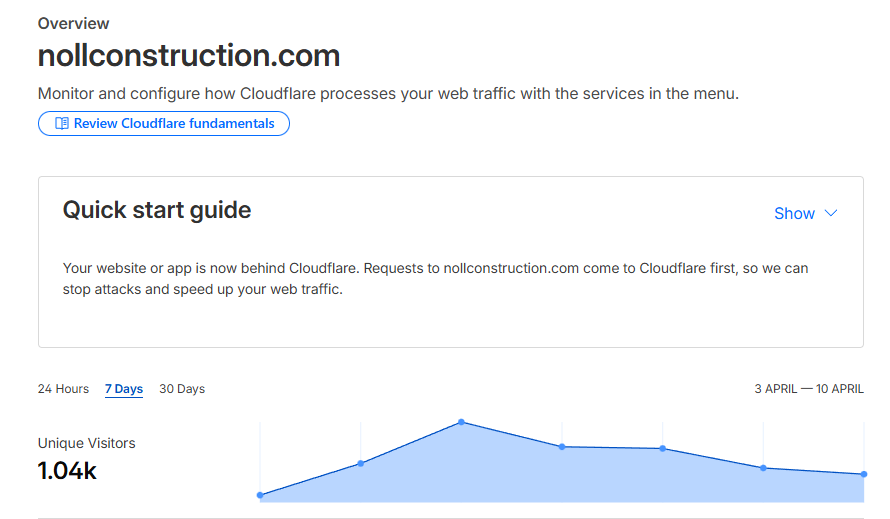Viewport: 890px width, 519px height.
Task: Click the sixth data point on the chart
Action: click(x=763, y=468)
